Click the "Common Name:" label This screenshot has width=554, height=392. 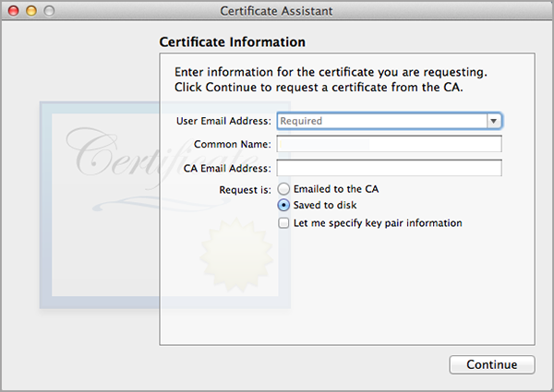click(x=232, y=145)
